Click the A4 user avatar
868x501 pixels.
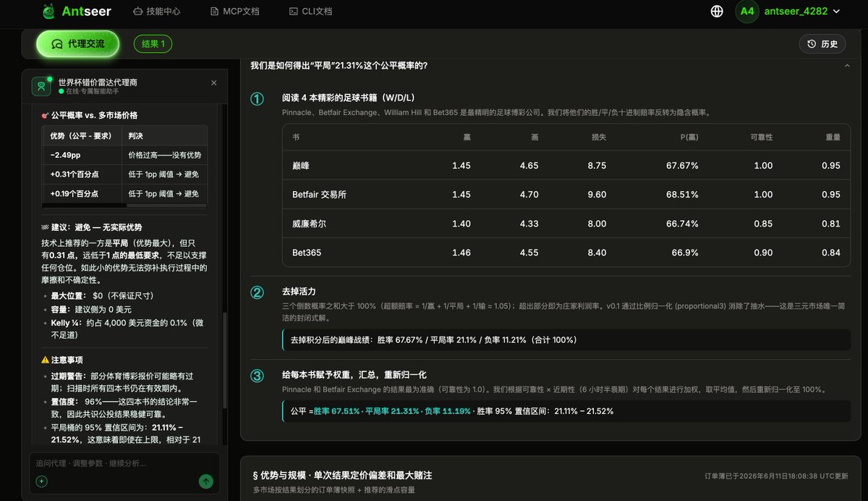(747, 11)
